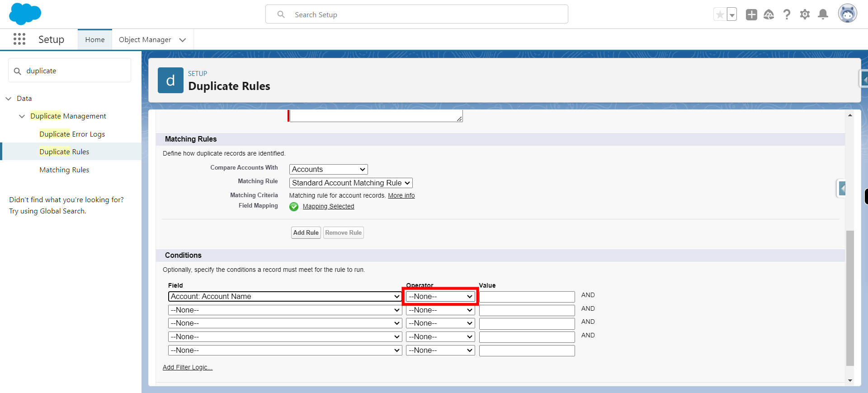Open the third row Operator dropdown

point(440,323)
